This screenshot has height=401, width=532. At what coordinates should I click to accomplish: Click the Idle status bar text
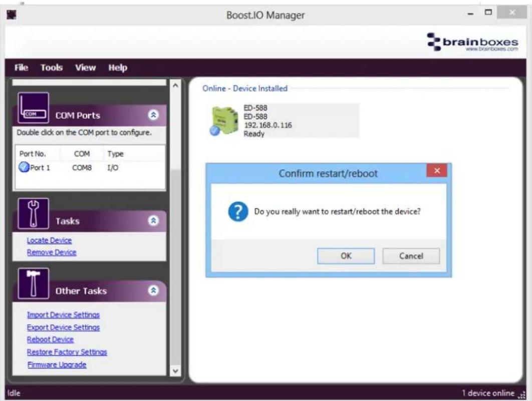[x=14, y=393]
